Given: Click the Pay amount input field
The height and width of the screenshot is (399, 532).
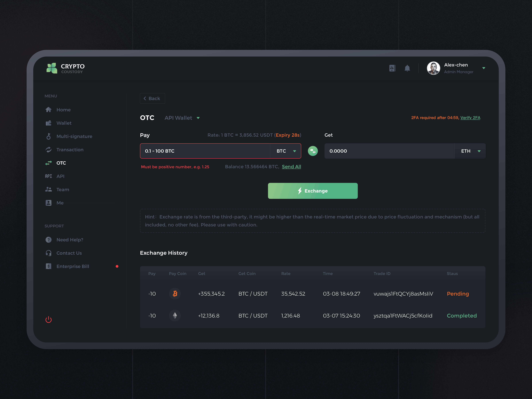Looking at the screenshot, I should pos(205,151).
